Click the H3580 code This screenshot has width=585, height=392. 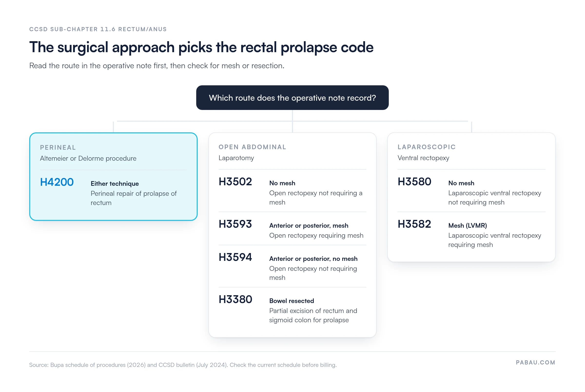click(414, 182)
